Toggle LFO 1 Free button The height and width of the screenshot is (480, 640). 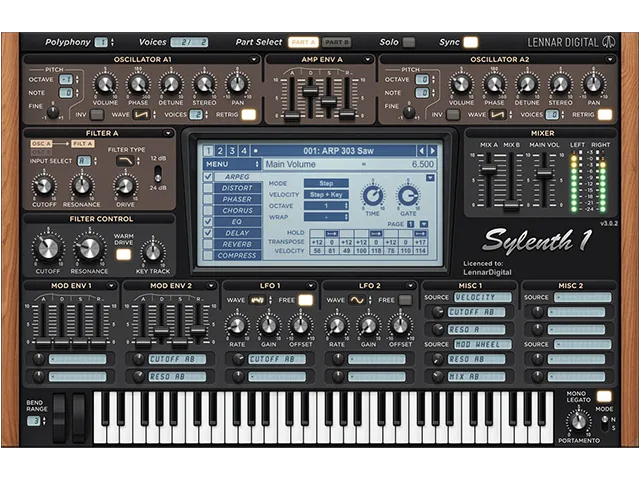305,300
